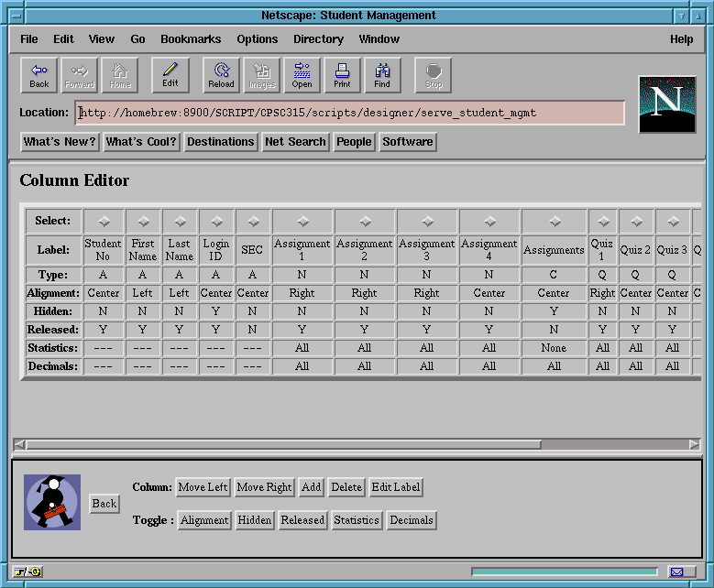
Task: Click the Net Search button
Action: (x=295, y=142)
